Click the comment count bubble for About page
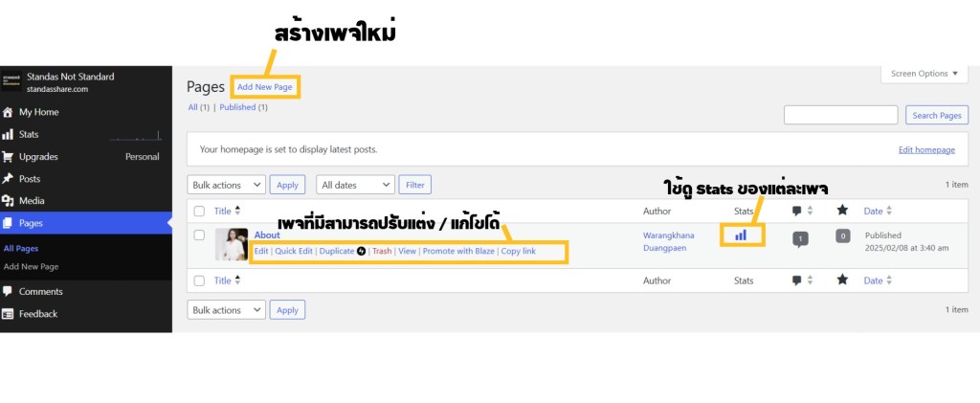Image resolution: width=980 pixels, height=403 pixels. [800, 239]
